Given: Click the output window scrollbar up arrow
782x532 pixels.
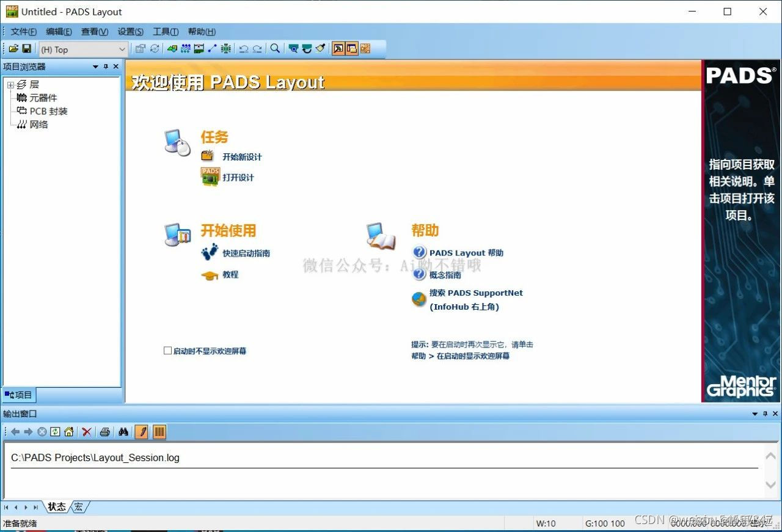Looking at the screenshot, I should pyautogui.click(x=771, y=454).
